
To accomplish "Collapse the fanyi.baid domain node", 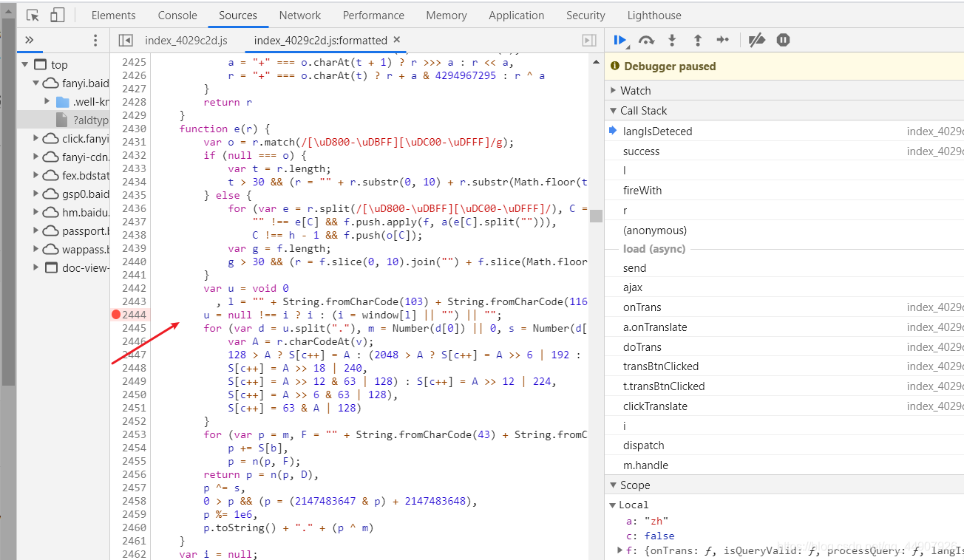I will (x=35, y=83).
